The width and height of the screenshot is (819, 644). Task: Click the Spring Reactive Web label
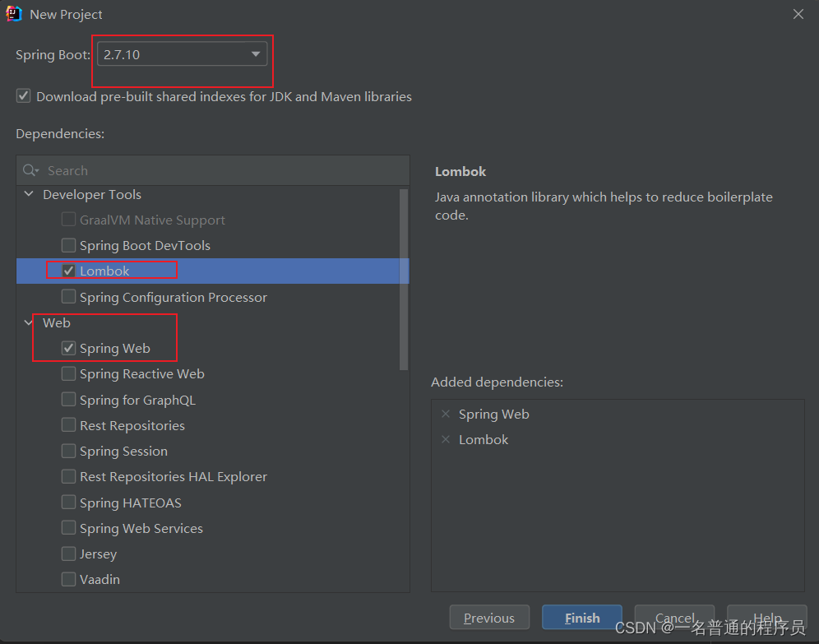[x=142, y=374]
